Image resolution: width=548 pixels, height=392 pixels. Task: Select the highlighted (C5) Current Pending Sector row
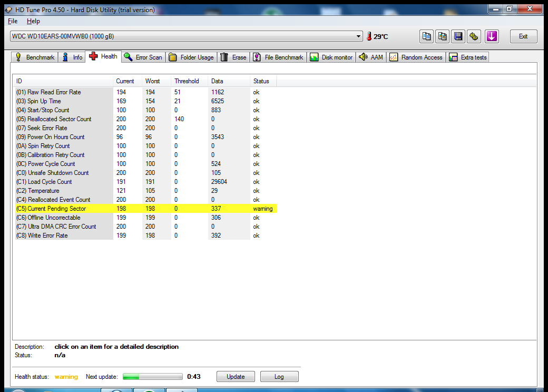click(145, 209)
